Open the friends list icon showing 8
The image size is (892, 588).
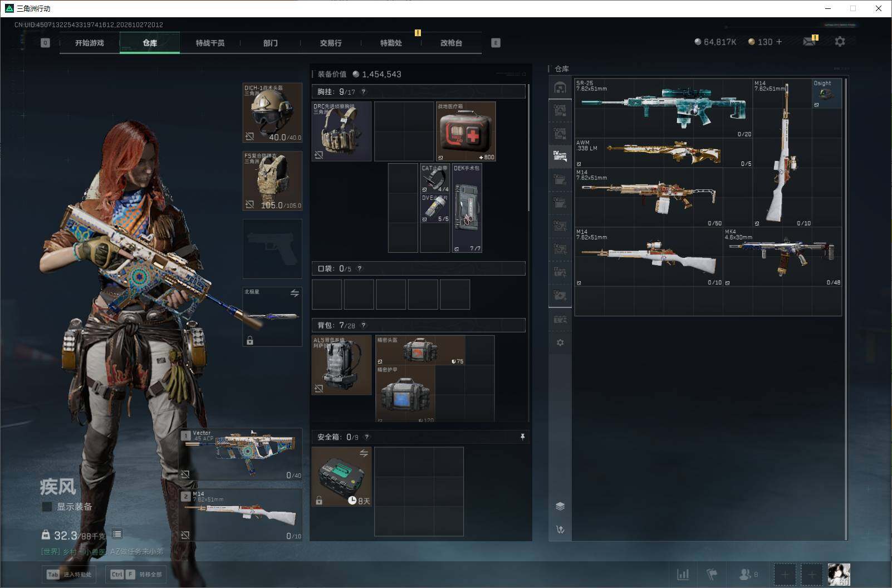point(748,574)
